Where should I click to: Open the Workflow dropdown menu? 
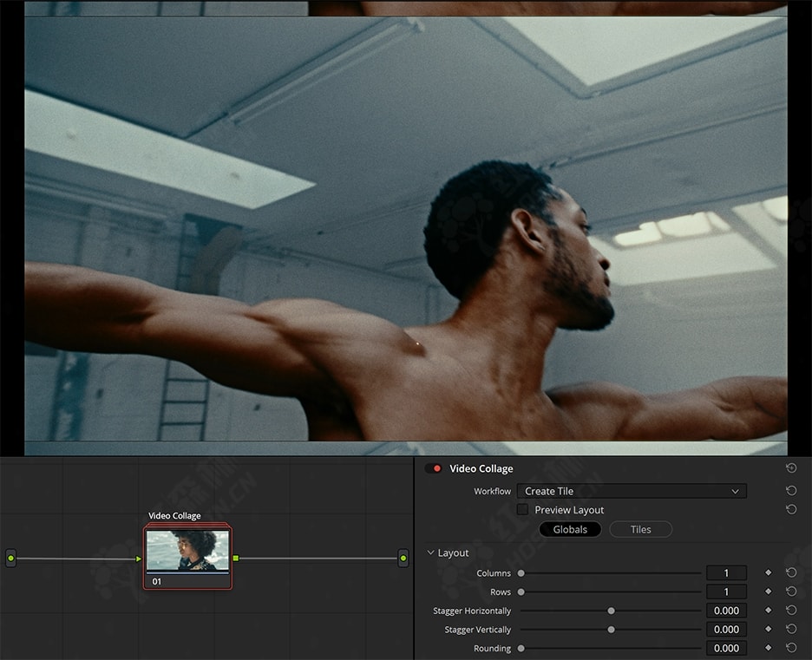(x=631, y=491)
